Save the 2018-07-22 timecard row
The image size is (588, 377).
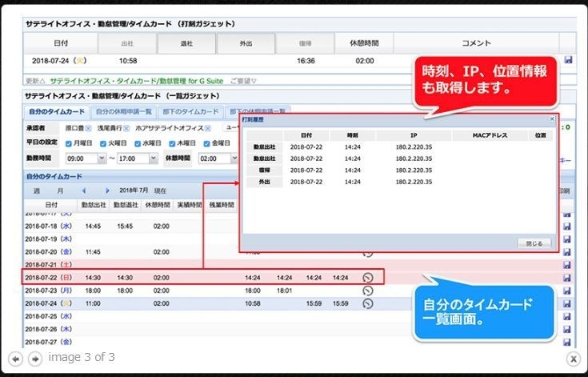coord(567,278)
